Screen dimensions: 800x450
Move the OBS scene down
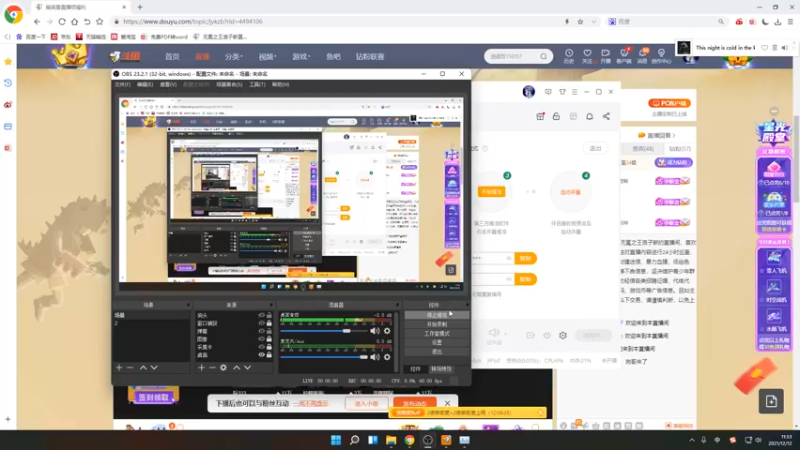pyautogui.click(x=154, y=367)
